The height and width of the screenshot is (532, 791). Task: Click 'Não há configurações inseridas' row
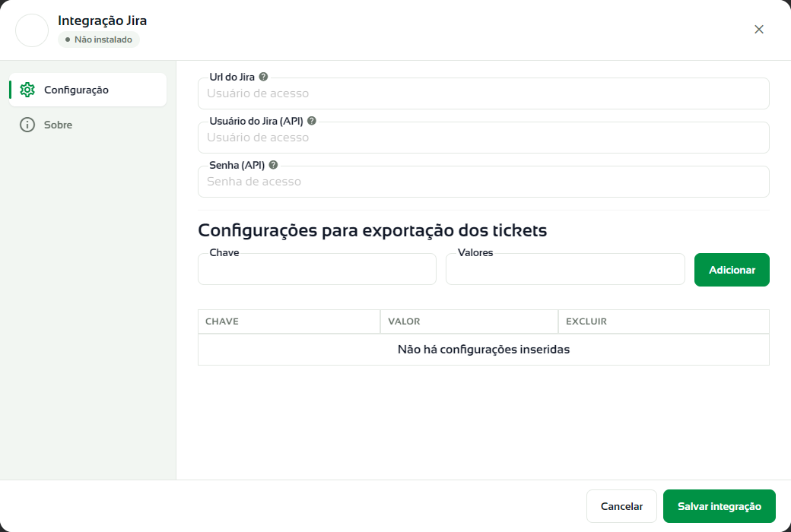pos(483,350)
